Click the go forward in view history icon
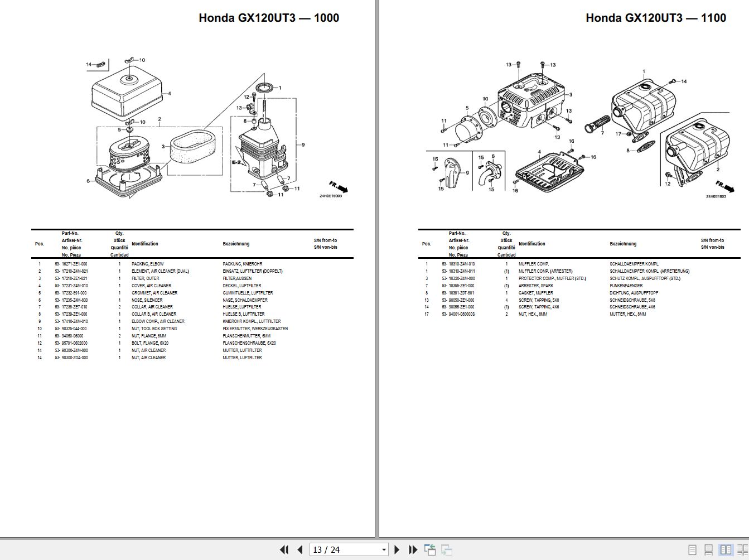 pyautogui.click(x=446, y=549)
